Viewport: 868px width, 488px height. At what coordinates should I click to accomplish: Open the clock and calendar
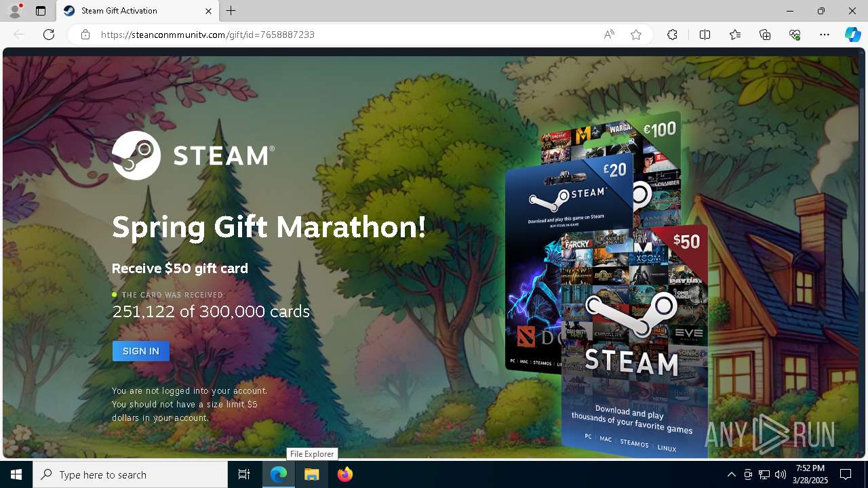pyautogui.click(x=810, y=474)
